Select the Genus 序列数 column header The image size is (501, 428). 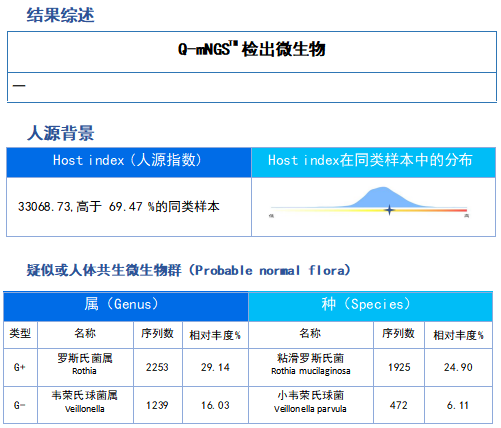pos(158,334)
